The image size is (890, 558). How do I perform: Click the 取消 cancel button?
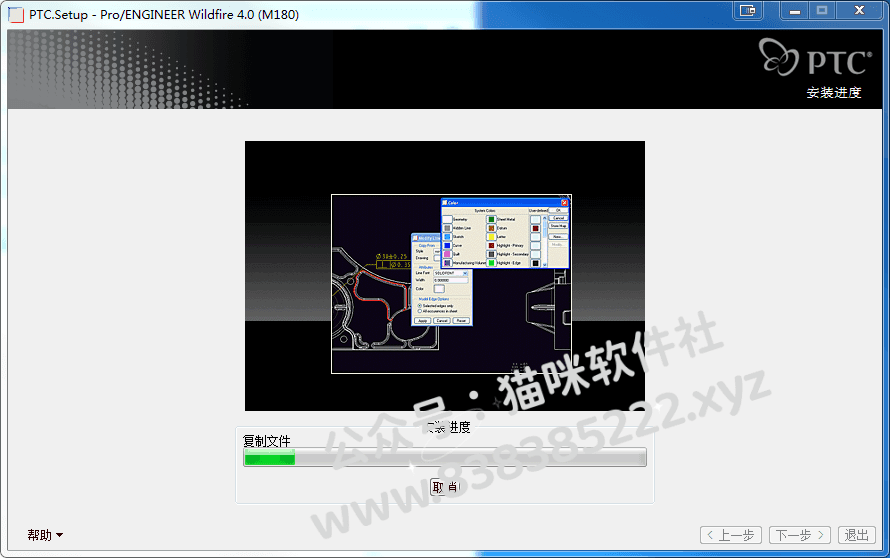[445, 486]
